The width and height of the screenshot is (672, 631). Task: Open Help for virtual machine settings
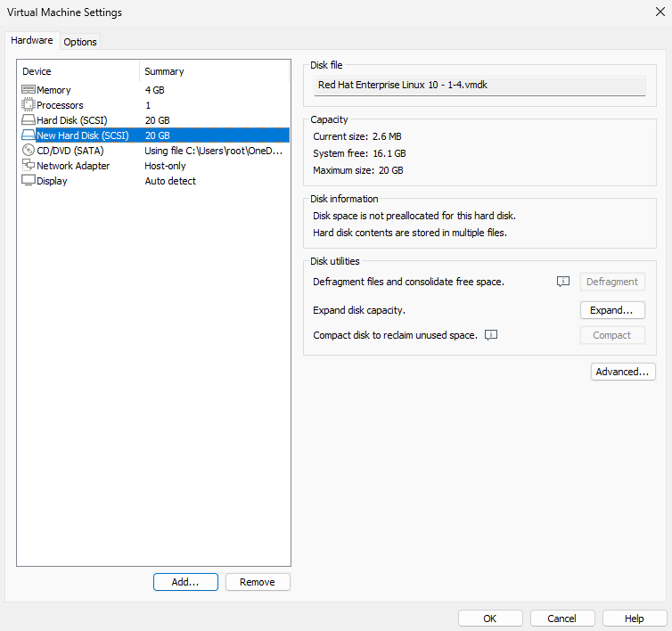tap(634, 619)
